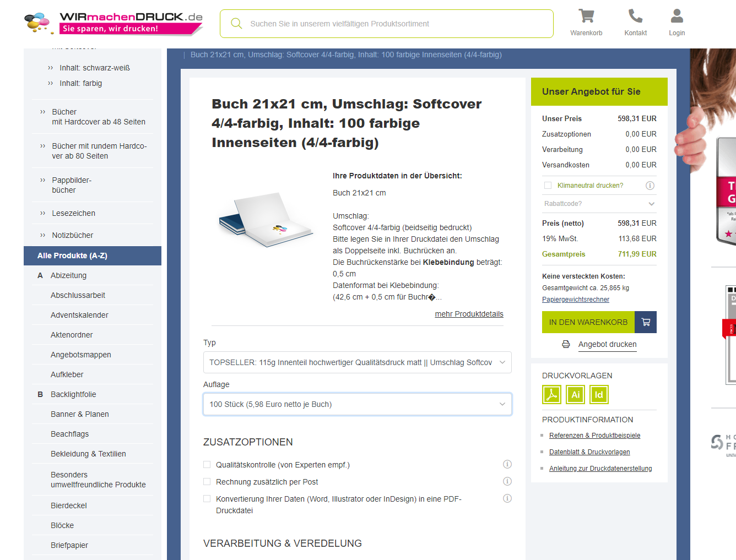Image resolution: width=736 pixels, height=560 pixels.
Task: Show info for Qualitätskontrolle option
Action: pyautogui.click(x=507, y=464)
